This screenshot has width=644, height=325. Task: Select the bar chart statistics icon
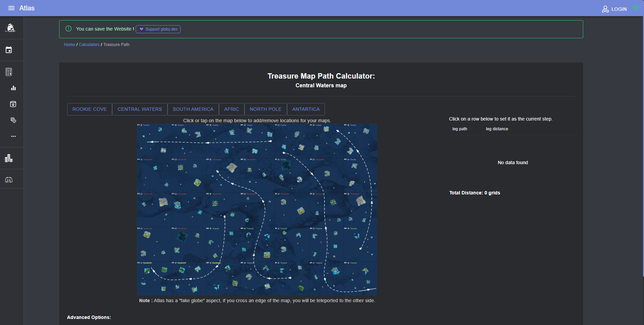pyautogui.click(x=13, y=88)
